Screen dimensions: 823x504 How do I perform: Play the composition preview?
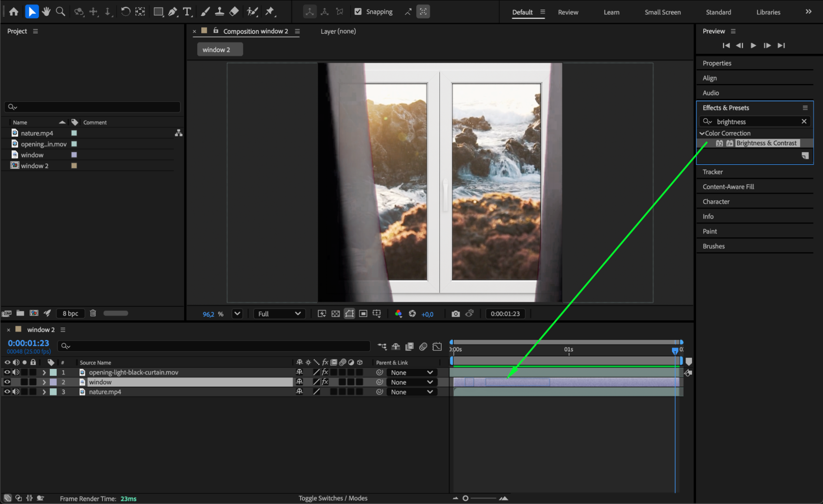(753, 45)
